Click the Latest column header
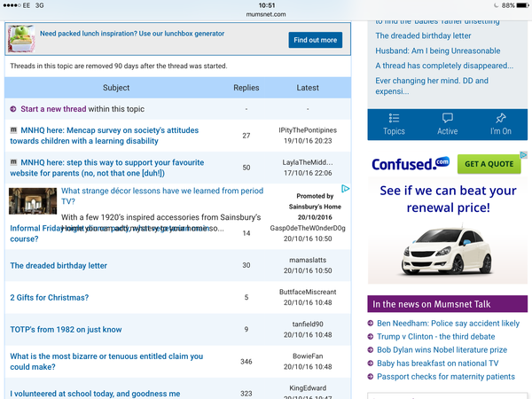532x399 pixels. point(308,88)
